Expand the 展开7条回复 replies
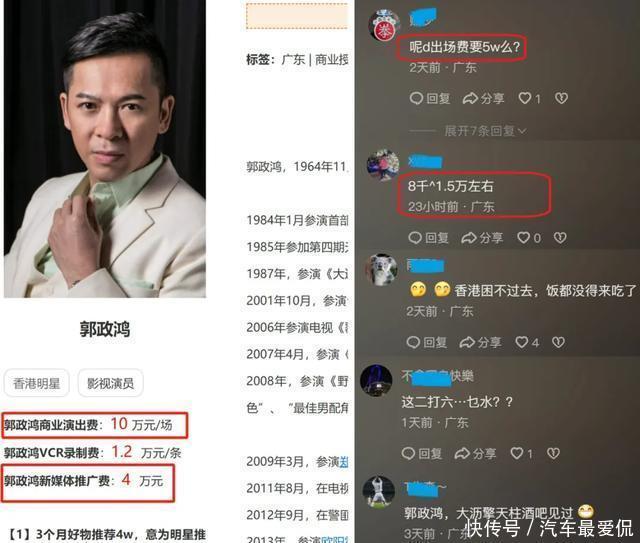The height and width of the screenshot is (543, 640). click(485, 131)
